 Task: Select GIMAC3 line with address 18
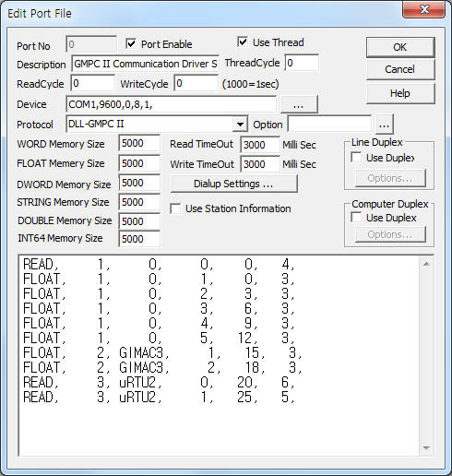[162, 367]
